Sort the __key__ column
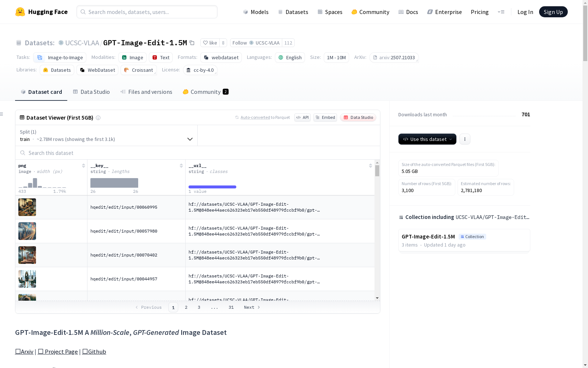The width and height of the screenshot is (588, 368). point(181,166)
